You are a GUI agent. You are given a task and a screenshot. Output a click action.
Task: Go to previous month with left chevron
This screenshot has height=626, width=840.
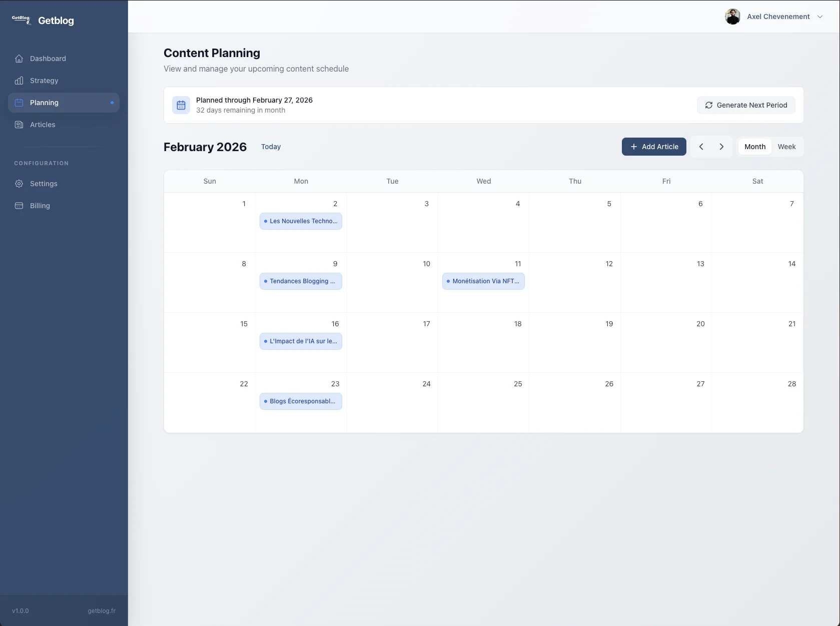[x=701, y=147]
